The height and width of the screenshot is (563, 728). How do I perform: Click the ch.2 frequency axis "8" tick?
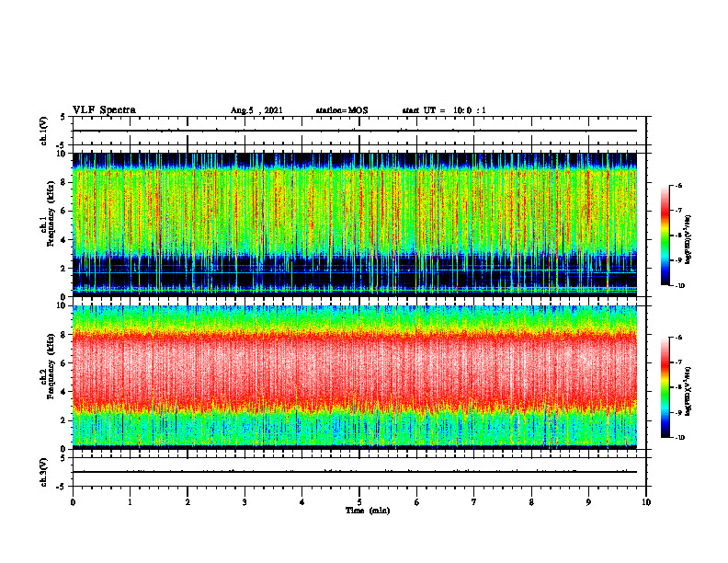tap(64, 335)
